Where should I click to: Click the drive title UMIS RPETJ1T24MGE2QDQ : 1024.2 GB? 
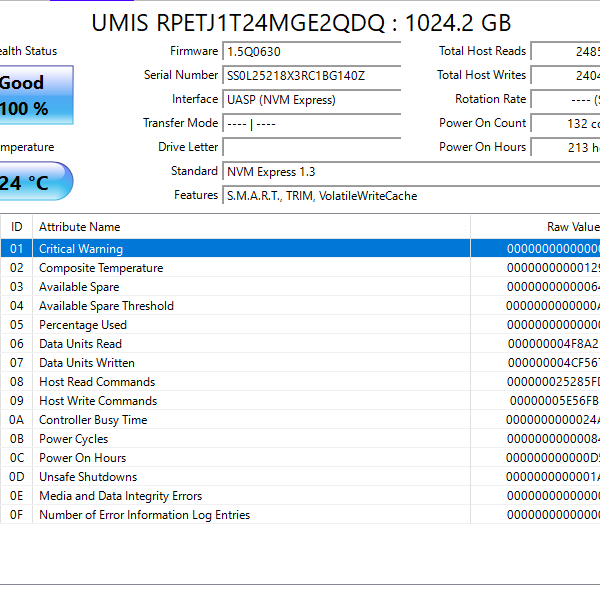pos(301,23)
